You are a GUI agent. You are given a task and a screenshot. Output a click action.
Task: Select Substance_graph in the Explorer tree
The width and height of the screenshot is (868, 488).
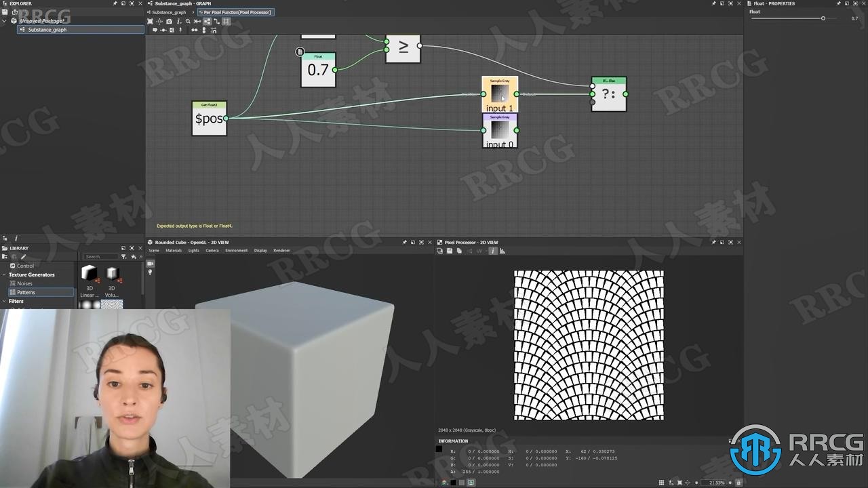tap(81, 30)
